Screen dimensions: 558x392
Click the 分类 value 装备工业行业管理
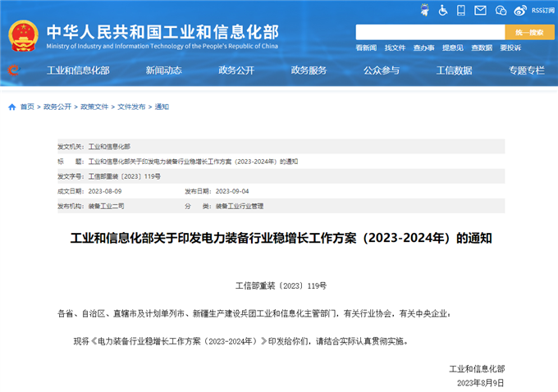(x=240, y=207)
